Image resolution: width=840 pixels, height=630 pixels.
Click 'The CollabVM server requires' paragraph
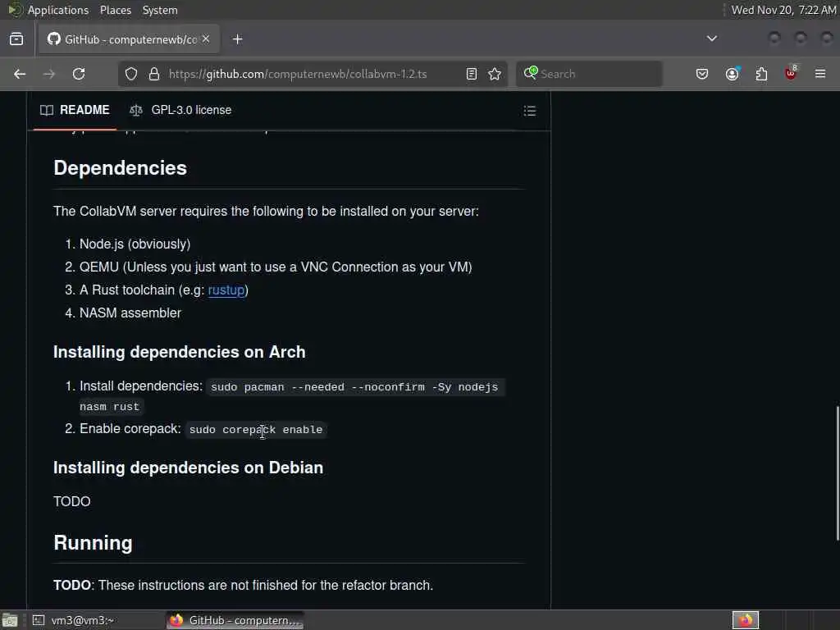(266, 211)
